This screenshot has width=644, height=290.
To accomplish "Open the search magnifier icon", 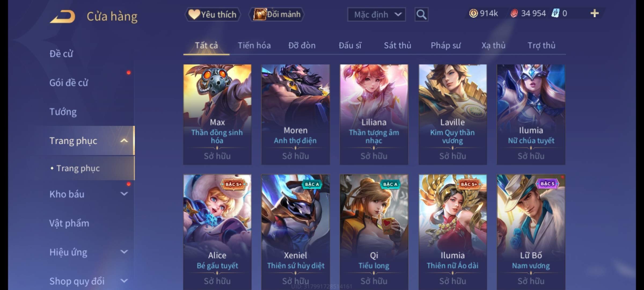I will coord(421,15).
